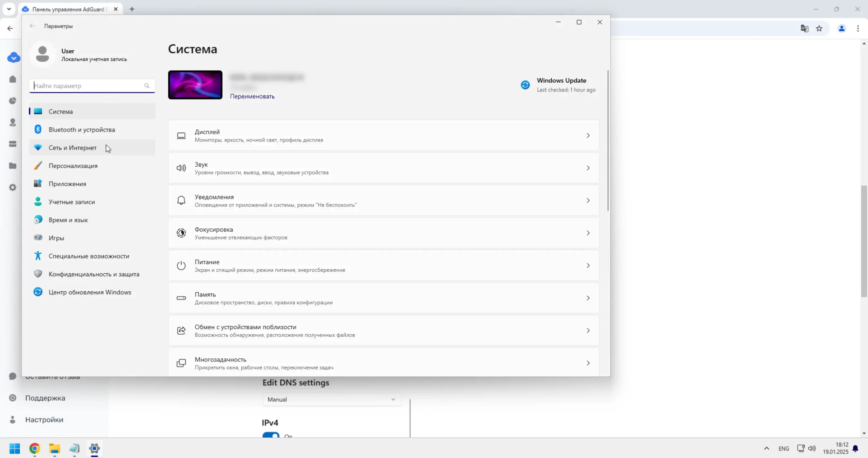Click the search magnifier icon

146,86
